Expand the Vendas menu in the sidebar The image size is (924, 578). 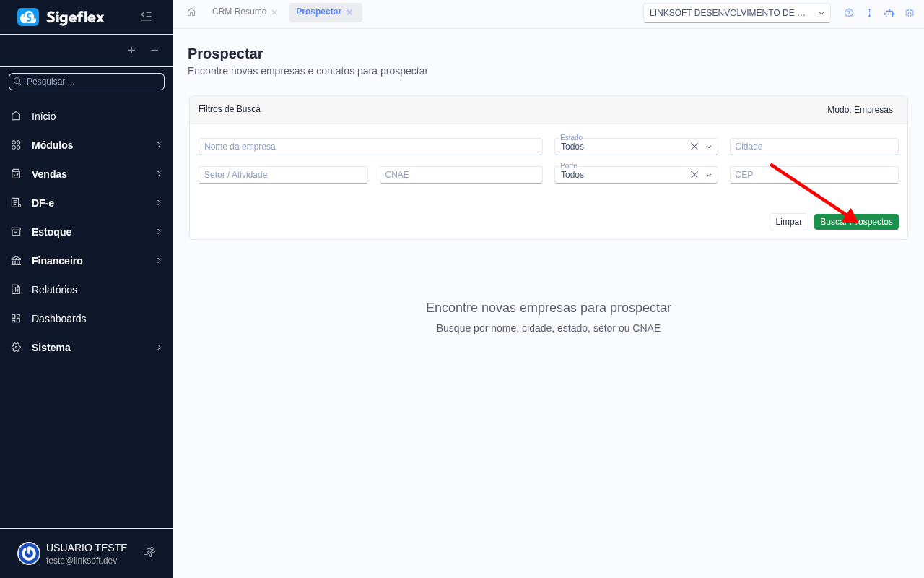[51, 173]
